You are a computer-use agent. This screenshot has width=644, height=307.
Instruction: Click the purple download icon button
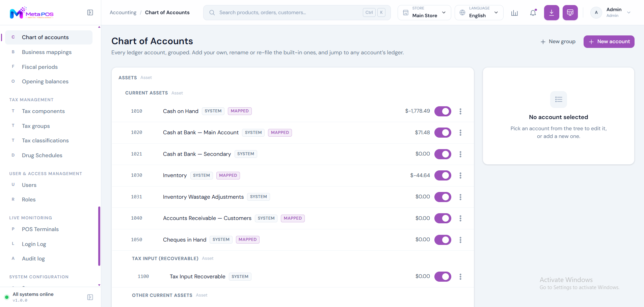click(x=552, y=13)
